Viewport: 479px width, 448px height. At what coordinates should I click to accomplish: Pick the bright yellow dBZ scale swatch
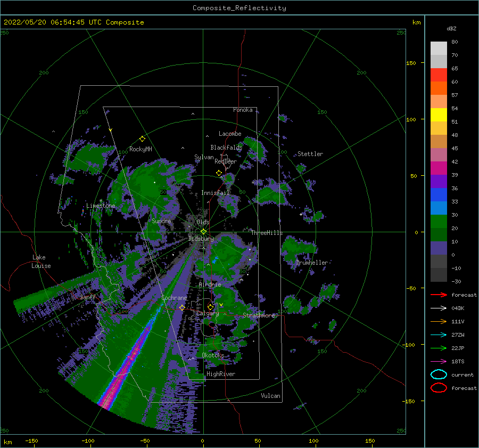[439, 115]
